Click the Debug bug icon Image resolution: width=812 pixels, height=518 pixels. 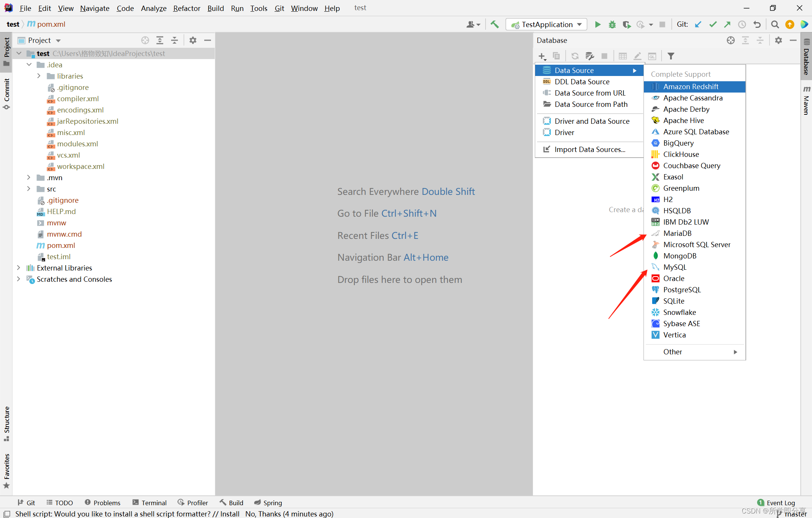pyautogui.click(x=612, y=24)
